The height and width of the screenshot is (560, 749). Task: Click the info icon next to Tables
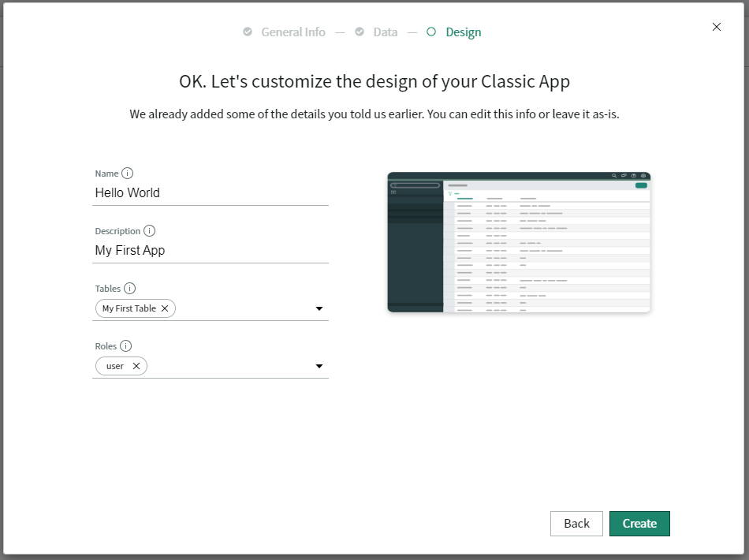point(129,288)
